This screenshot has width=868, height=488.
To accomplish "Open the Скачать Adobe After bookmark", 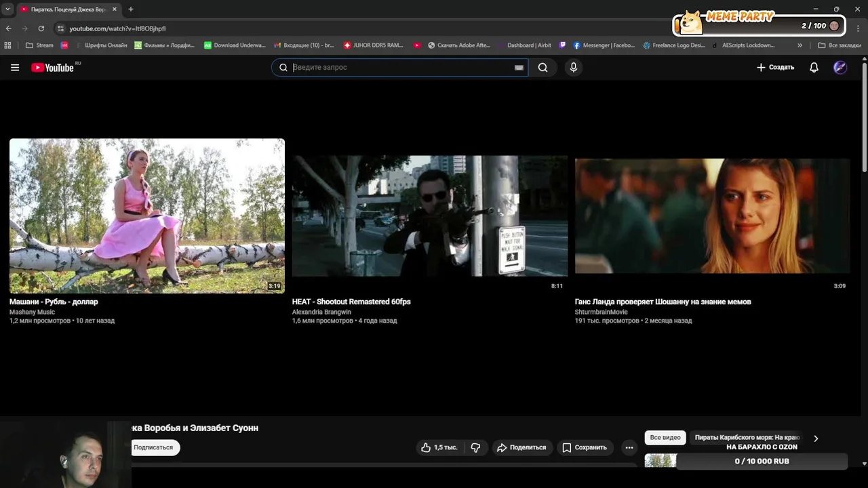I will click(459, 45).
